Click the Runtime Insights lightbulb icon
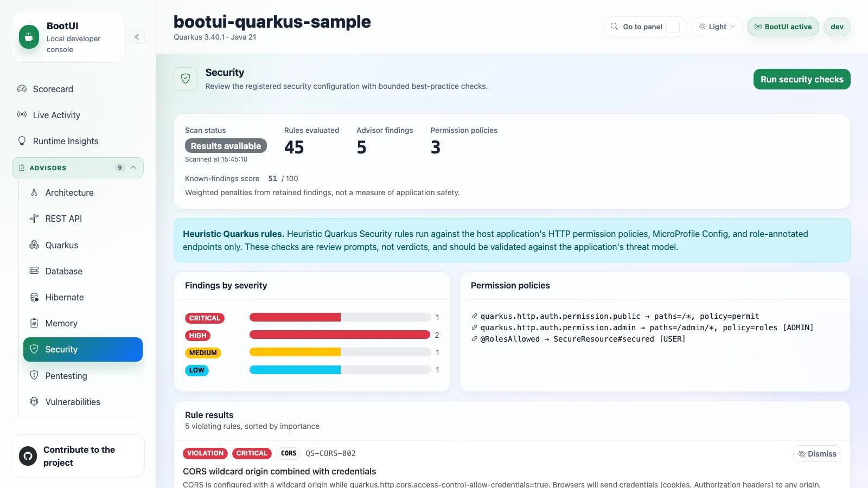868x488 pixels. coord(22,140)
